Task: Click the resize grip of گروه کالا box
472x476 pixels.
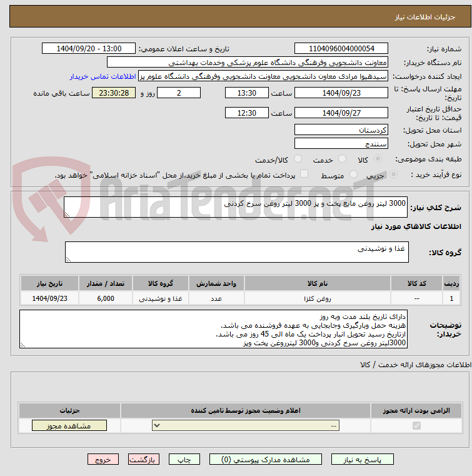Action: (x=68, y=260)
